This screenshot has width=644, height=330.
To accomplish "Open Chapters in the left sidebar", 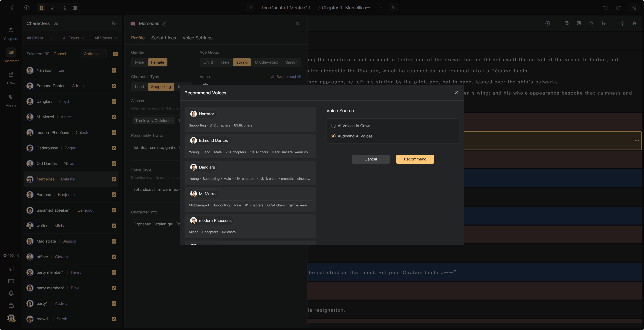I will (x=11, y=33).
